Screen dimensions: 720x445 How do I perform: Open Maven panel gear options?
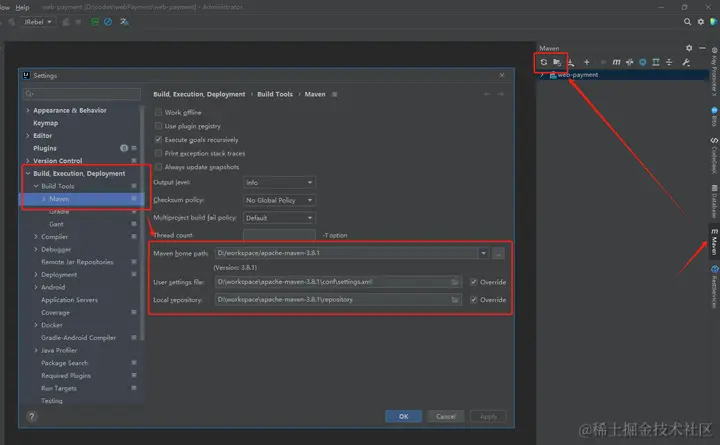click(689, 48)
